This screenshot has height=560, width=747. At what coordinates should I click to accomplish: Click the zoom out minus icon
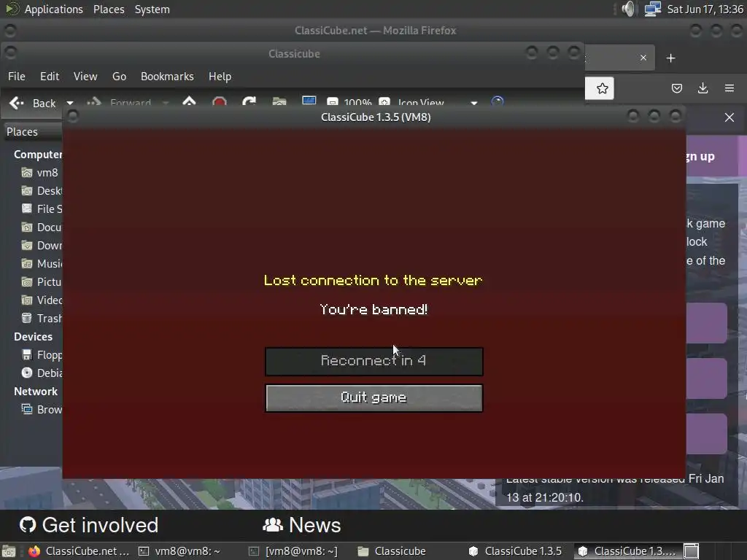[333, 102]
